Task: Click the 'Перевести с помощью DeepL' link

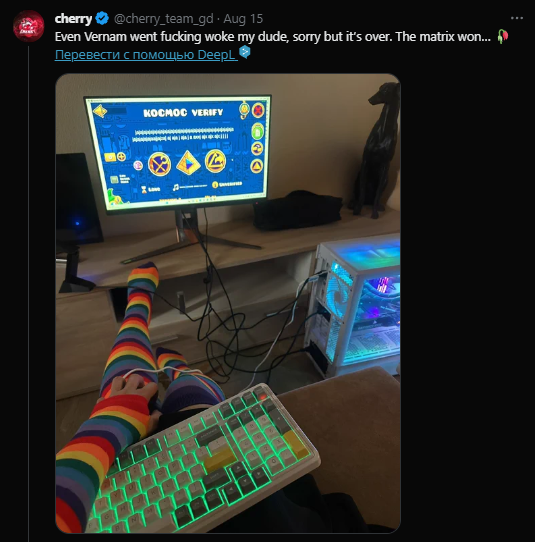Action: point(146,55)
